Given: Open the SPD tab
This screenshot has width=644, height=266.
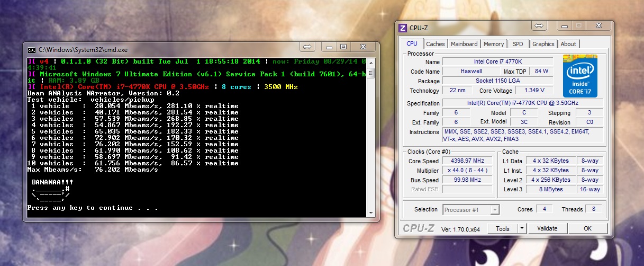Looking at the screenshot, I should [x=518, y=44].
